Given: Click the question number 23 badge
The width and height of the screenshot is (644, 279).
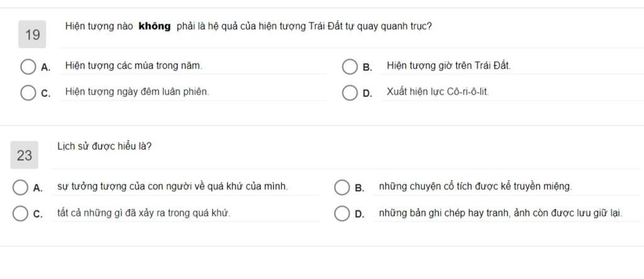Looking at the screenshot, I should point(25,156).
